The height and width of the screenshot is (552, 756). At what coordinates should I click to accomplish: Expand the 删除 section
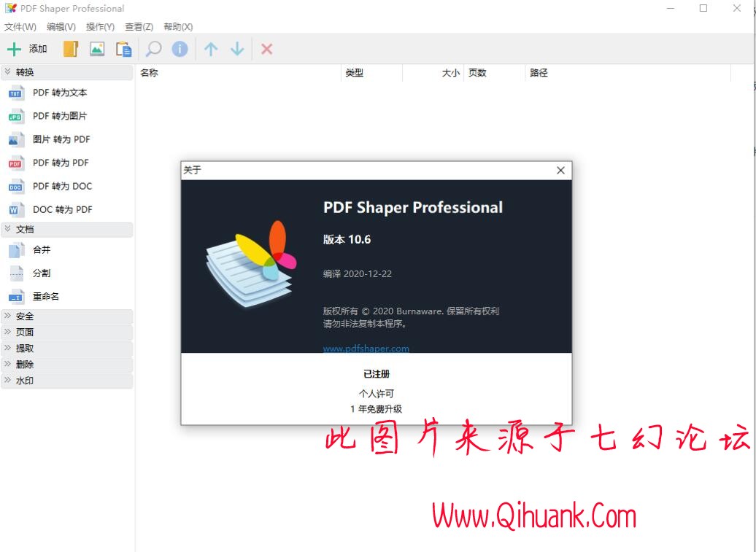(x=67, y=365)
